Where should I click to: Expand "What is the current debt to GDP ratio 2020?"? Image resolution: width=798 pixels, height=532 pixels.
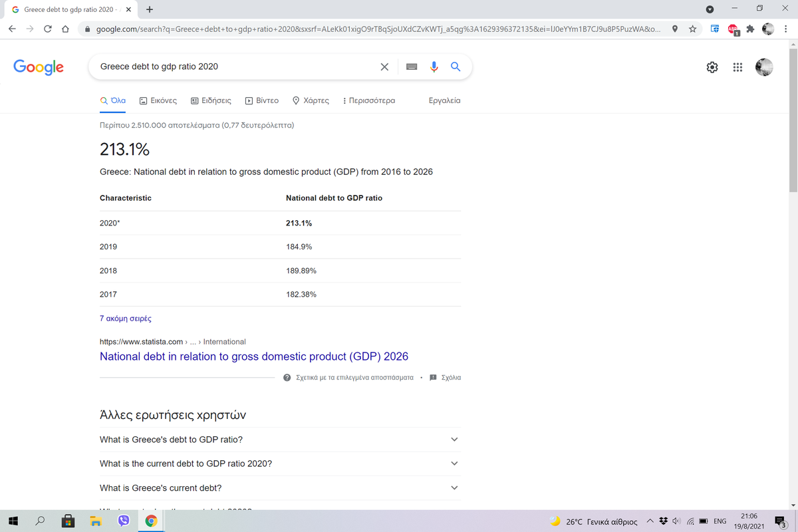[x=280, y=464]
